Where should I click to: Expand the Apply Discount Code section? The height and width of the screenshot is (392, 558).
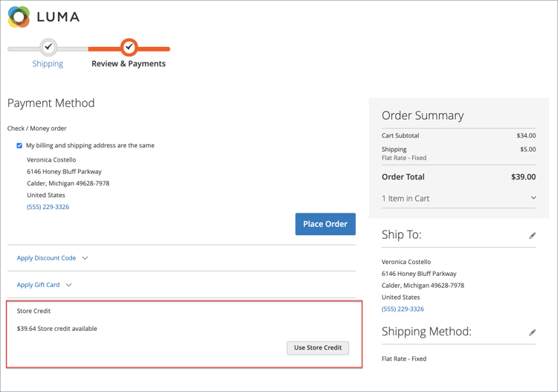click(52, 258)
